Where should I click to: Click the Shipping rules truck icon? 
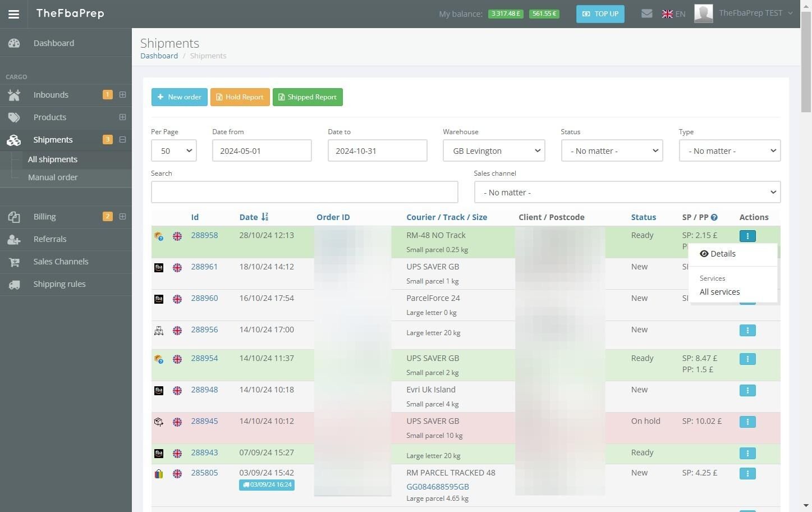(x=14, y=284)
